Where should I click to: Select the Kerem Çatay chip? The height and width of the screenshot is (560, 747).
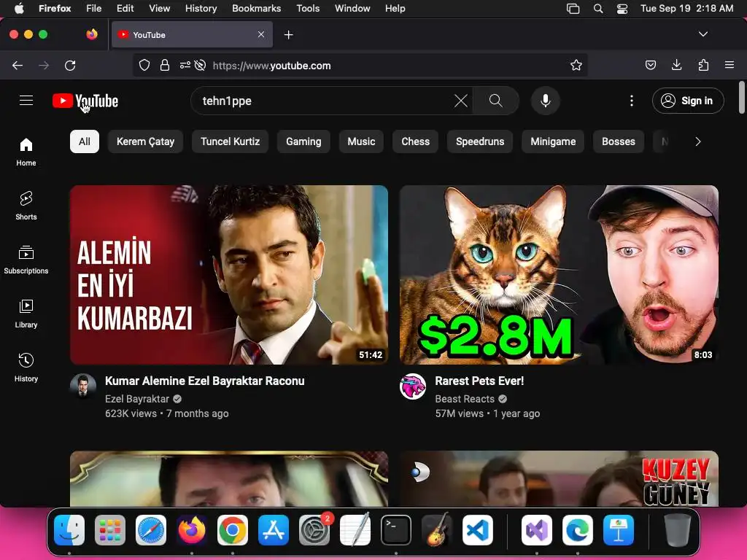click(x=145, y=141)
